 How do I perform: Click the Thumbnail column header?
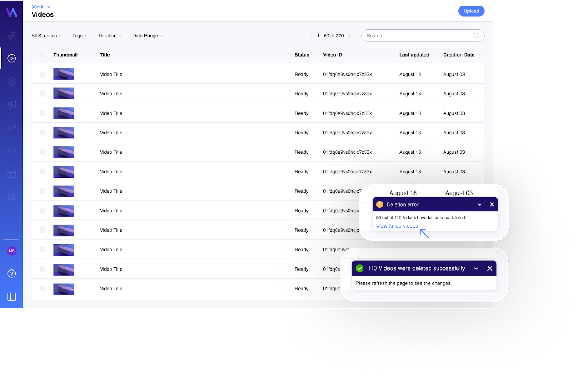[x=65, y=55]
